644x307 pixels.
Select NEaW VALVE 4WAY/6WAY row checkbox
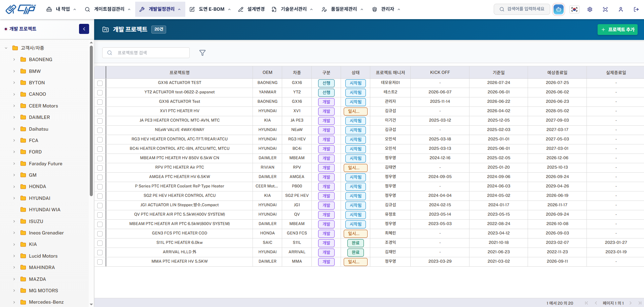coord(100,130)
